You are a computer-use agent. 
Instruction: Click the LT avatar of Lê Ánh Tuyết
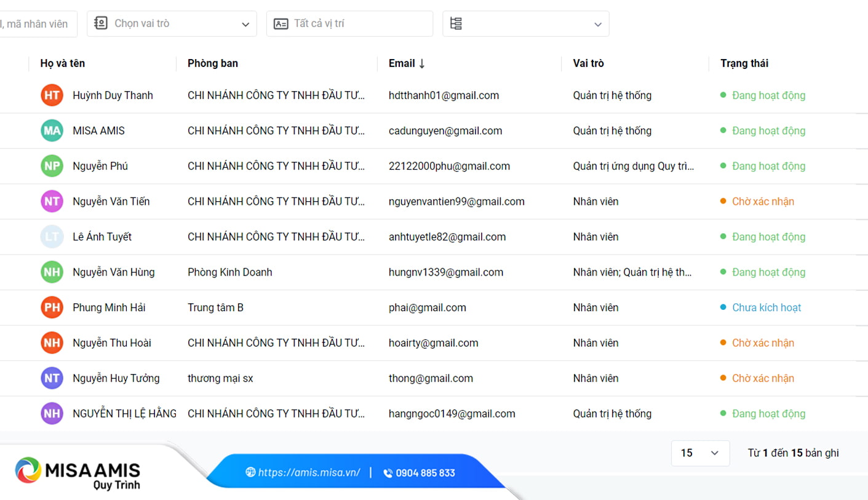tap(52, 237)
